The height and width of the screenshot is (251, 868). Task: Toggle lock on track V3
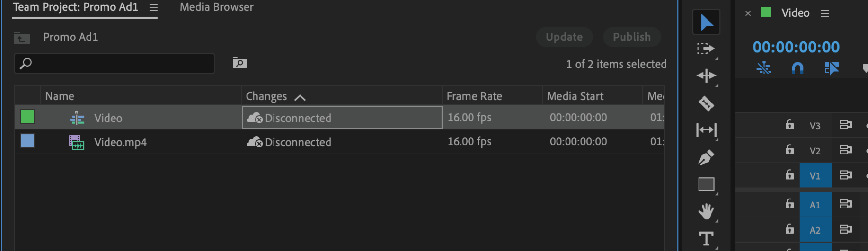point(790,125)
